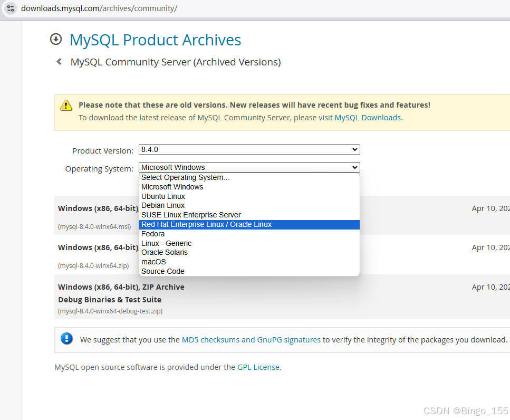Click Windows (x86, 64-bit), ZIP Archive title above Debug Binaries
The image size is (510, 420).
point(121,287)
